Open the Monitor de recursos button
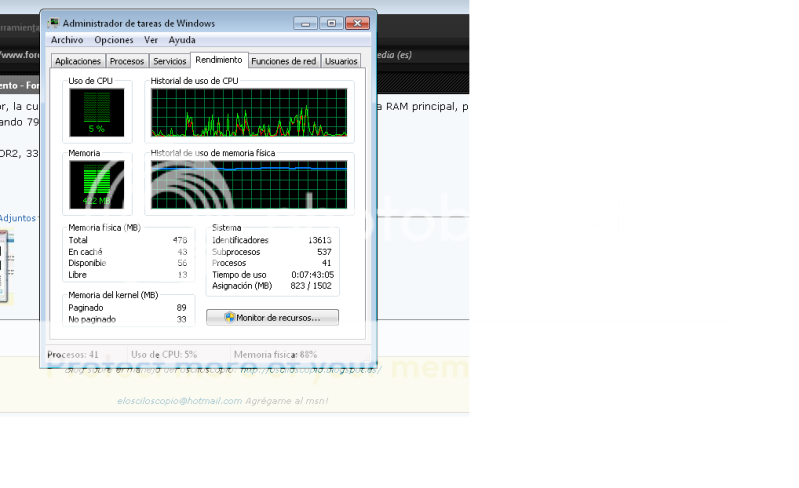The image size is (799, 488). [x=272, y=317]
